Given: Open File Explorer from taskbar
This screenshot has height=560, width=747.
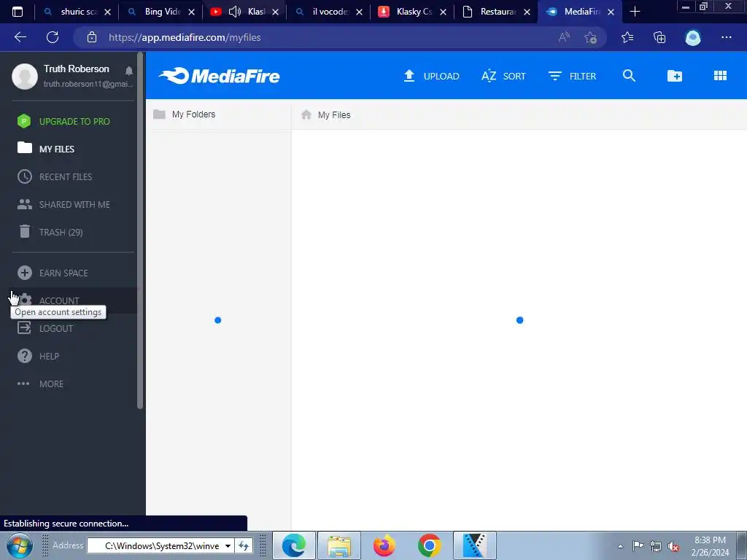Looking at the screenshot, I should click(338, 545).
